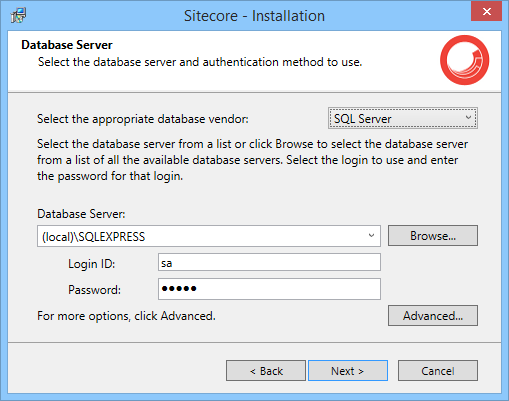Cancel the installation
Image resolution: width=509 pixels, height=401 pixels.
(437, 370)
